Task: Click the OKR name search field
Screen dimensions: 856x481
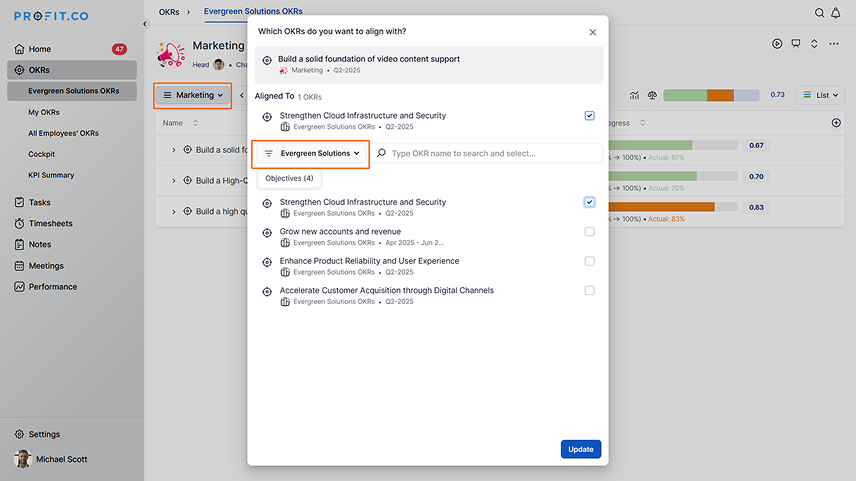Action: pyautogui.click(x=487, y=153)
